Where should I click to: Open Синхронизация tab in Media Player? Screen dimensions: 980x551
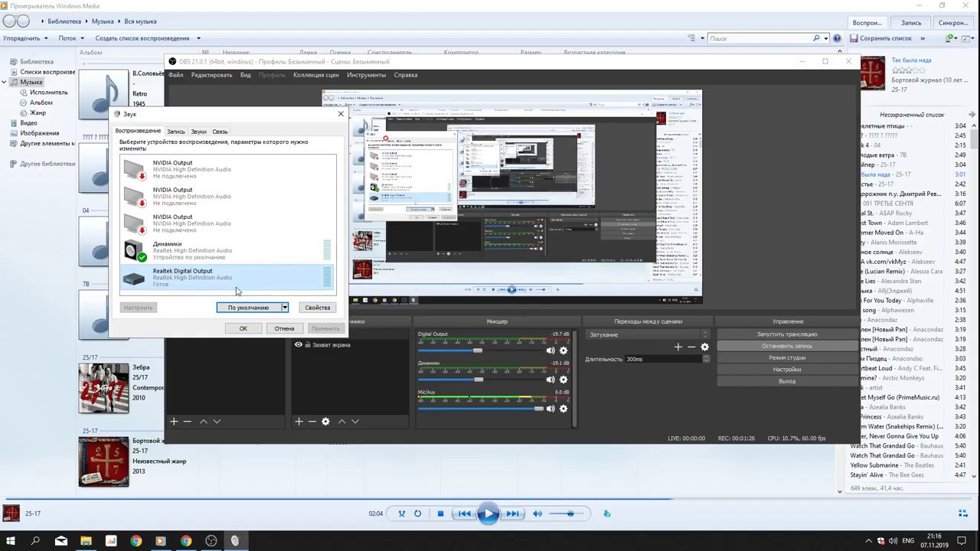(953, 23)
